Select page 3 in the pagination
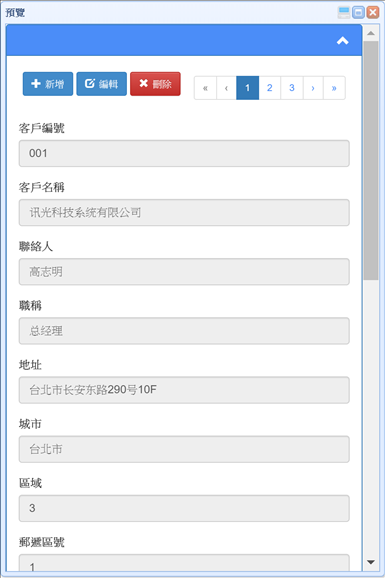The image size is (385, 578). (x=292, y=88)
